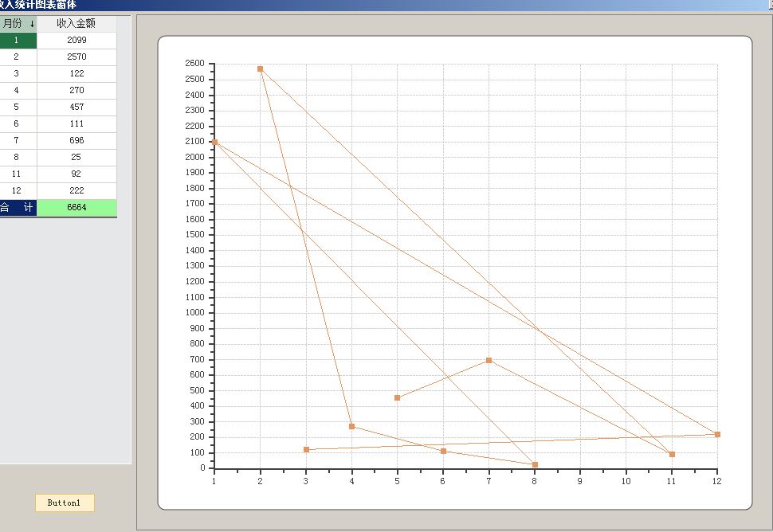Click chart data point for month 6
Screen dimensions: 773x532
pos(443,452)
